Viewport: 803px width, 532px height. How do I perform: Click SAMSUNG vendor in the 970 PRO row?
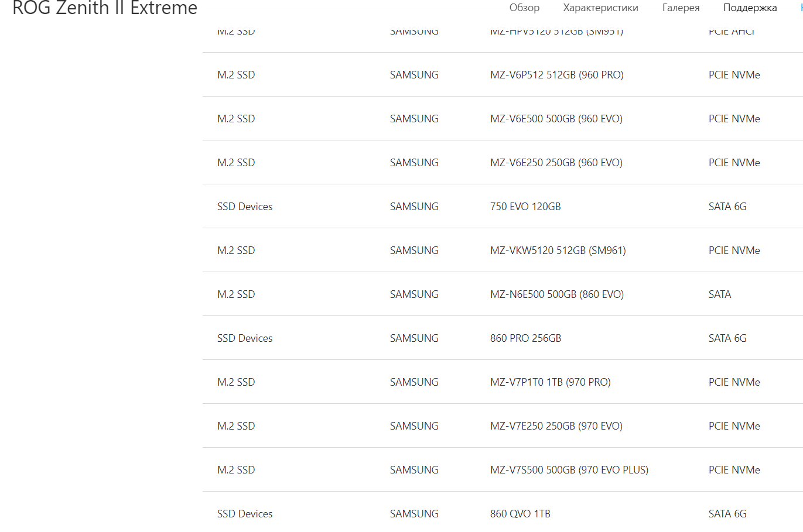[x=414, y=382]
